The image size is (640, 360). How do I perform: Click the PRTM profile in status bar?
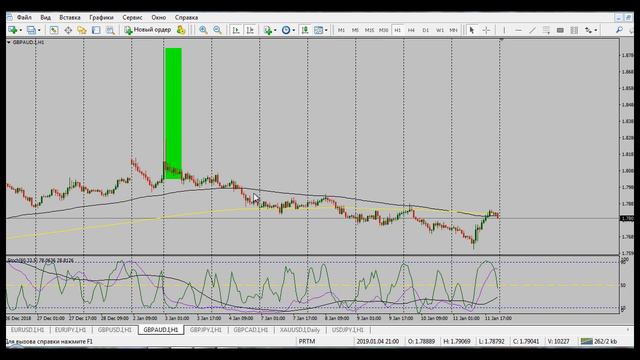click(x=307, y=341)
